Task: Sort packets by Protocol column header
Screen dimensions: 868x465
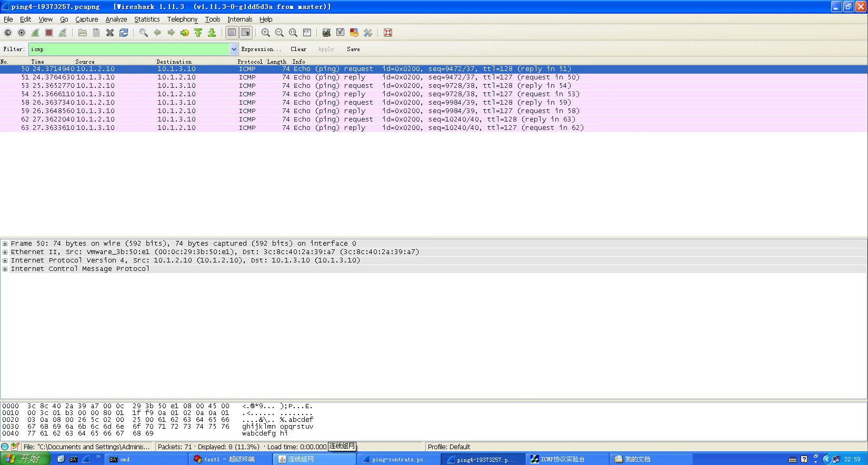Action: pyautogui.click(x=250, y=62)
